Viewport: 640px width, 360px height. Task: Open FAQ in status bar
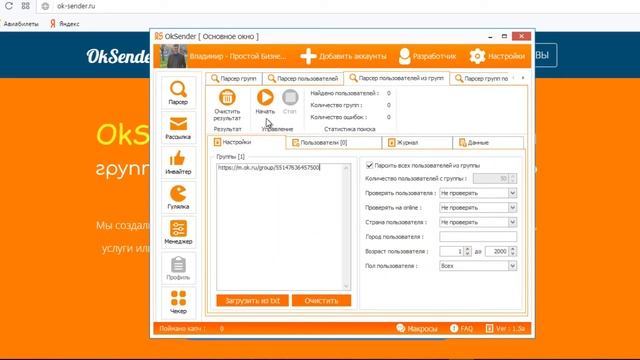point(462,328)
